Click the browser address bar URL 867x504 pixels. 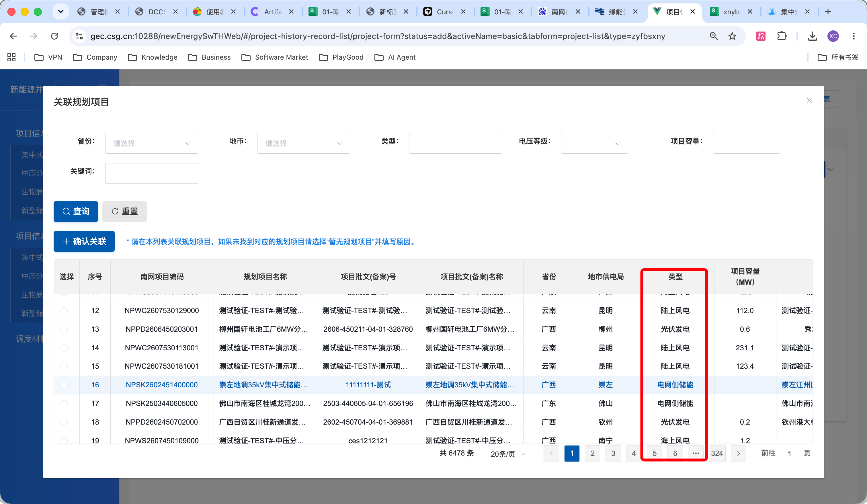tap(378, 36)
